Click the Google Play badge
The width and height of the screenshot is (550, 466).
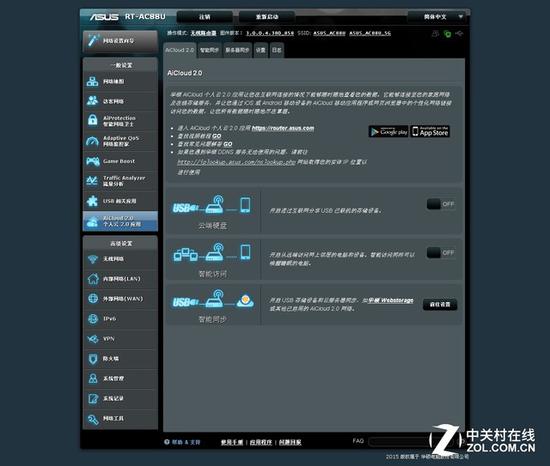tap(389, 131)
